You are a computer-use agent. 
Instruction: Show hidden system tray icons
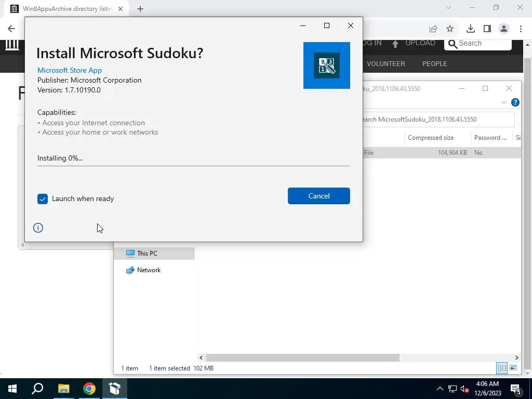pos(440,389)
